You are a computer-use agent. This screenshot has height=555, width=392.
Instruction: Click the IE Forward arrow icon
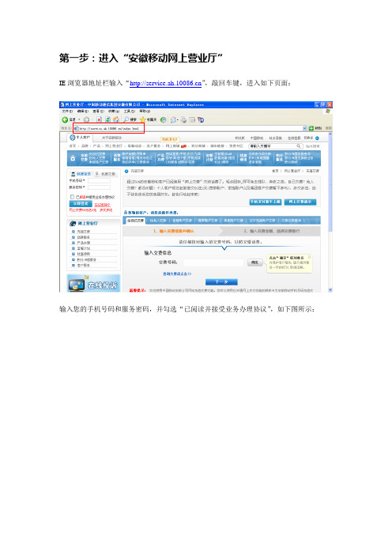pyautogui.click(x=86, y=120)
